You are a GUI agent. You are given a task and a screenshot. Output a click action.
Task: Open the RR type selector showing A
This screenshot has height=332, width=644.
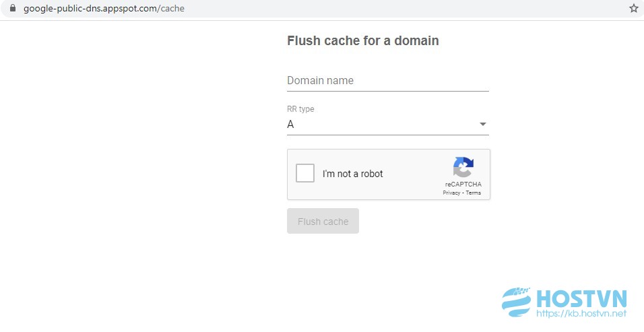[x=388, y=125]
